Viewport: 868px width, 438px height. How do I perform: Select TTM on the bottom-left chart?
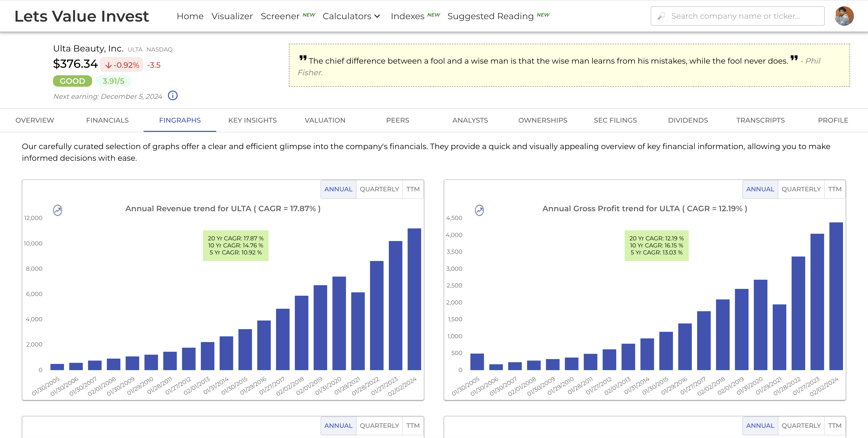[413, 426]
